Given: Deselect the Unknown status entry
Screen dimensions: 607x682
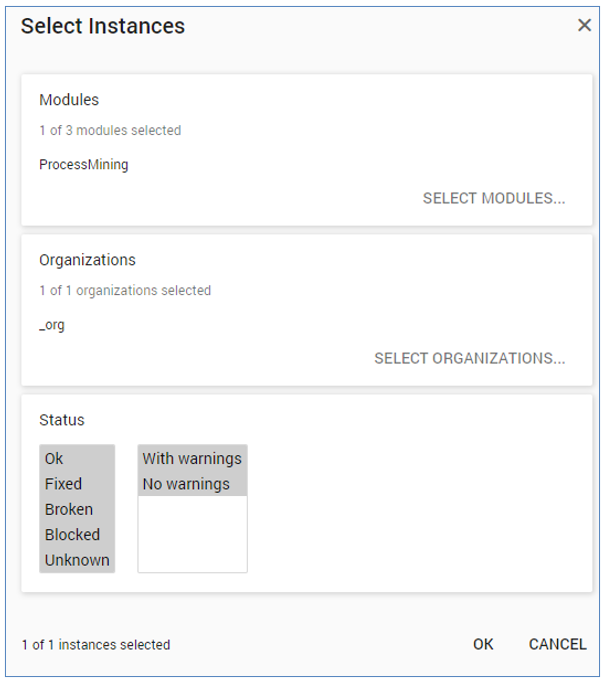Looking at the screenshot, I should tap(77, 560).
